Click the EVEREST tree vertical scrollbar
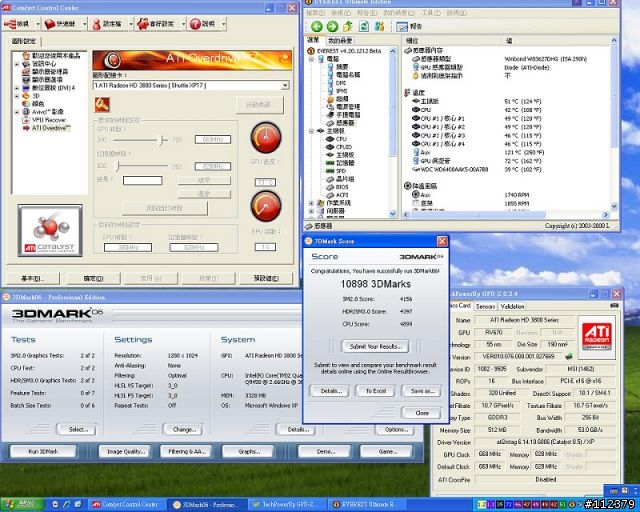Screen dimensions: 640x512 pyautogui.click(x=393, y=132)
